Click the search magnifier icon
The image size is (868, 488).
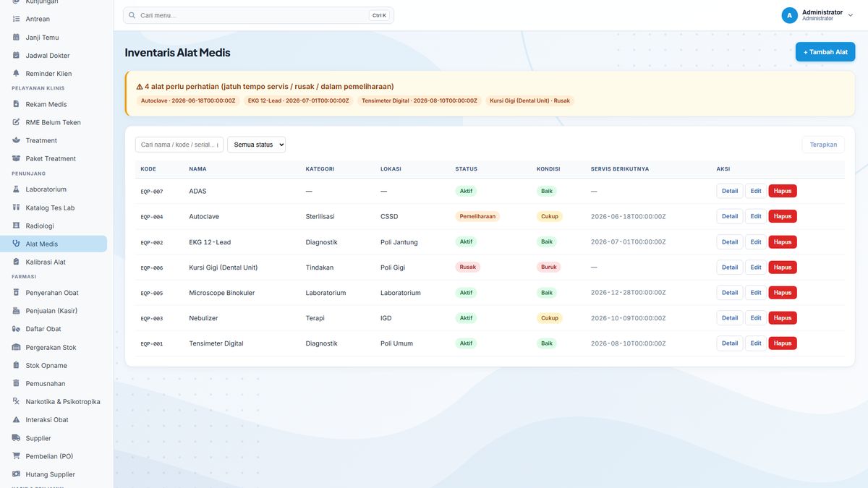point(132,15)
